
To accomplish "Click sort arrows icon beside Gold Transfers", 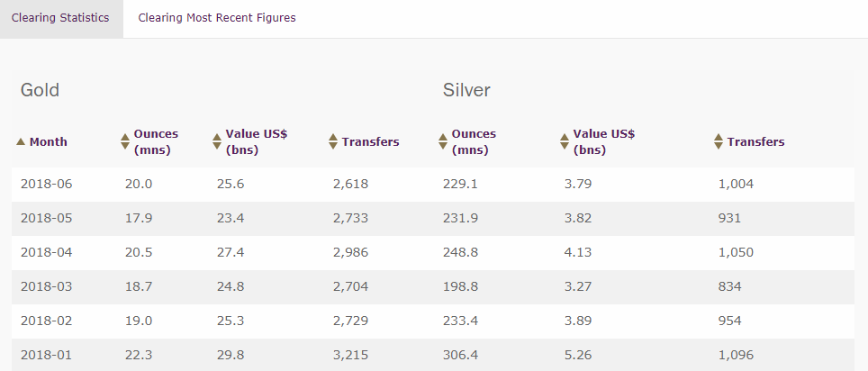I will [333, 141].
